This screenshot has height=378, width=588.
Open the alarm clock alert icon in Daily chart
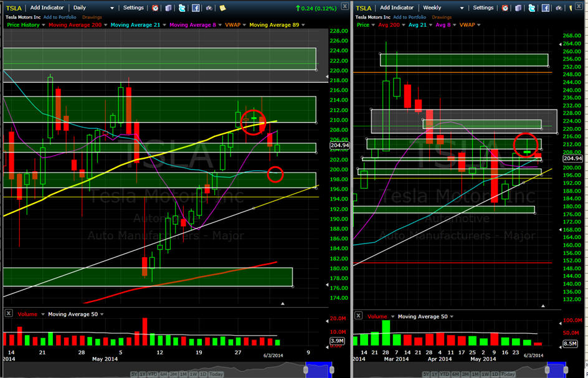click(155, 7)
